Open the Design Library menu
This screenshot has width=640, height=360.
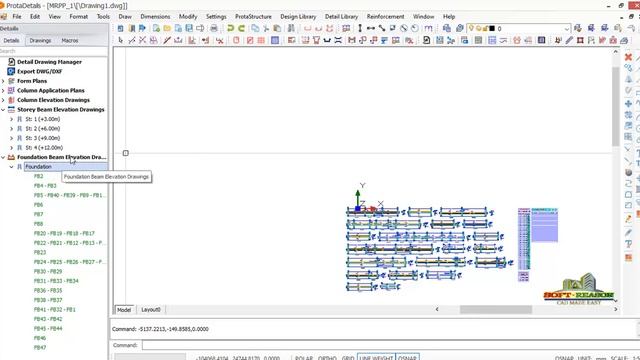(x=298, y=16)
